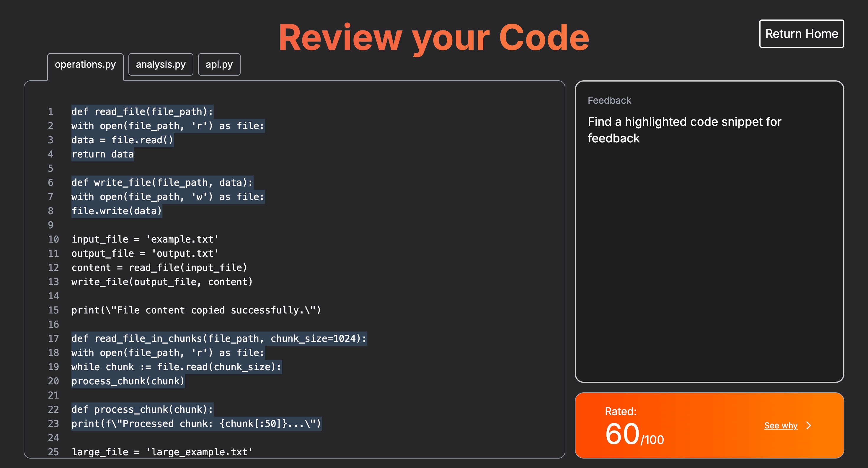This screenshot has height=468, width=868.
Task: Select the operations.py tab
Action: point(85,65)
